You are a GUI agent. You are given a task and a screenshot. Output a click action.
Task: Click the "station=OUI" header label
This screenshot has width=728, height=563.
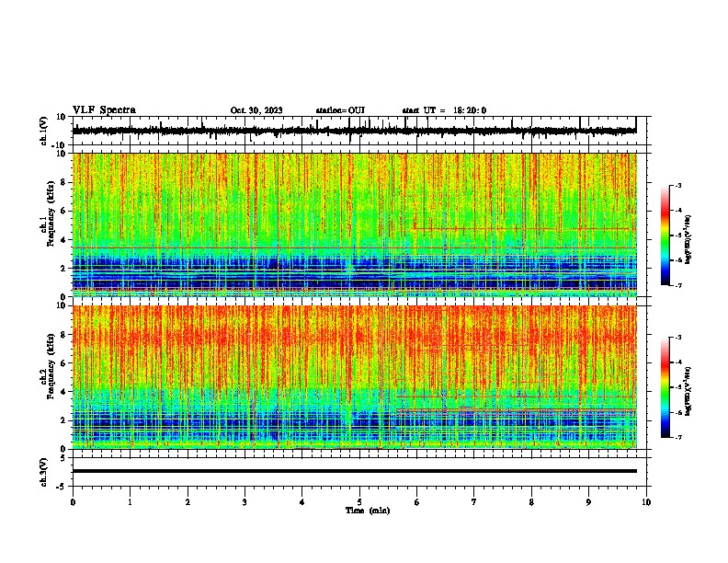(340, 110)
